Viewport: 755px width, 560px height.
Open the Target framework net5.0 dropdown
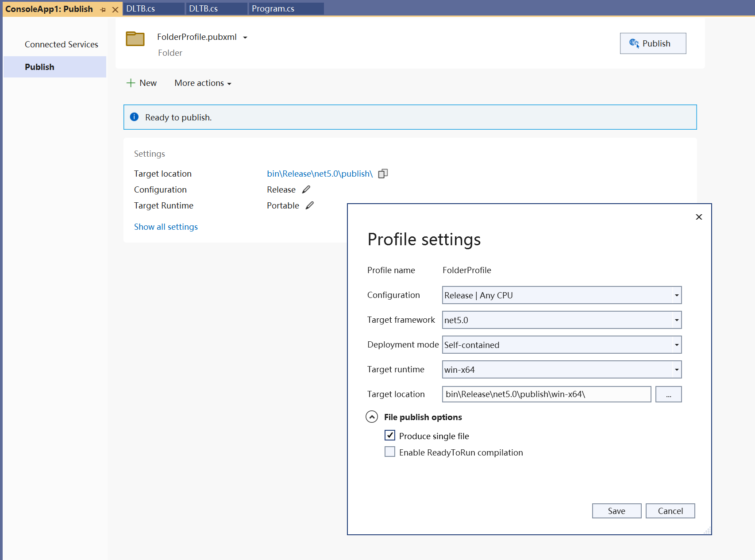(x=561, y=320)
